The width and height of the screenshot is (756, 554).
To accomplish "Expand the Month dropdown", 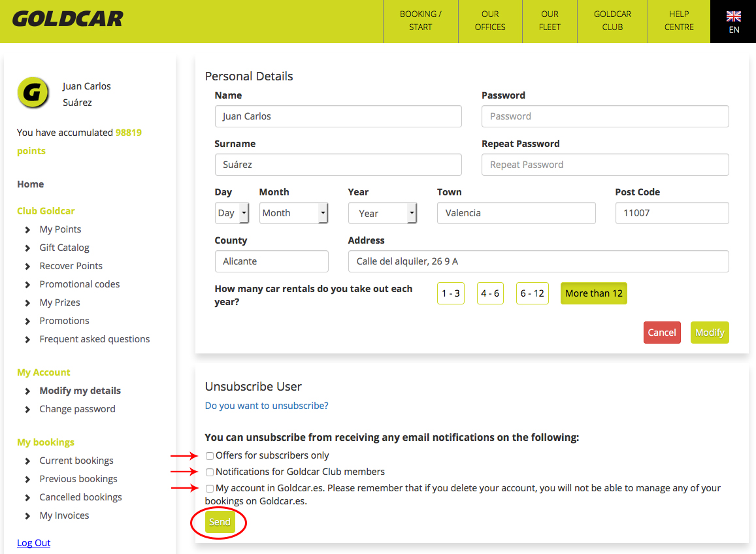I will click(x=293, y=213).
